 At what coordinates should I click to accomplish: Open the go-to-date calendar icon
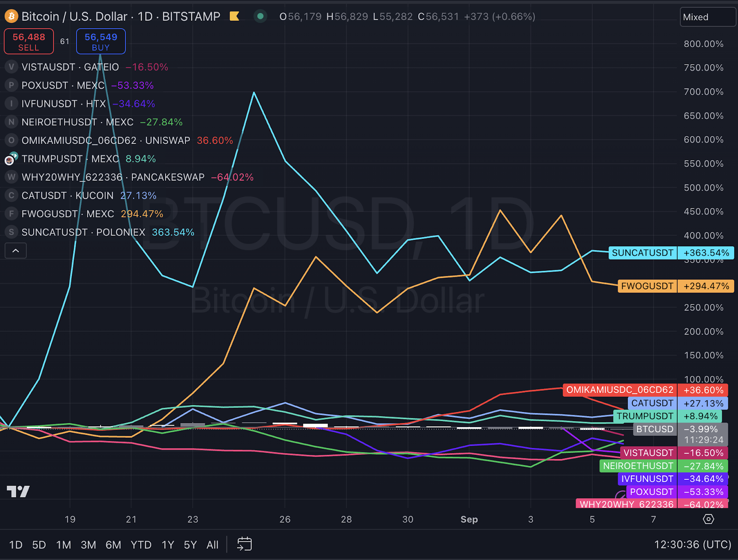pos(244,544)
